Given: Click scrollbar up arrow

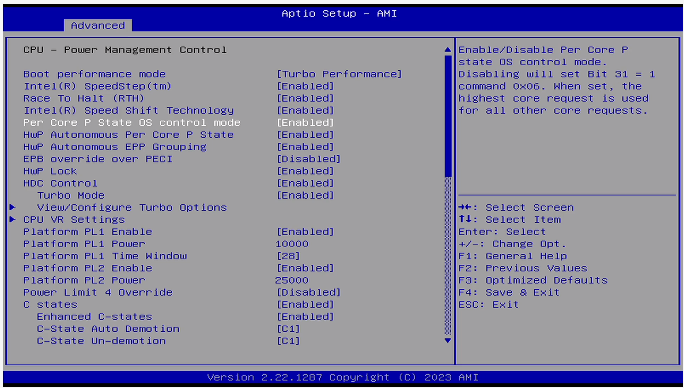Looking at the screenshot, I should tap(448, 50).
